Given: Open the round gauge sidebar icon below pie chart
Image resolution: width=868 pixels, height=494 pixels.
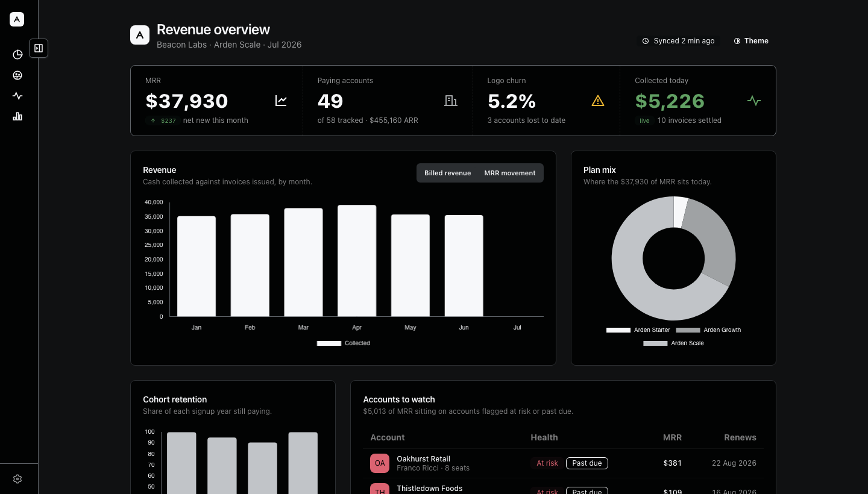Looking at the screenshot, I should [17, 75].
